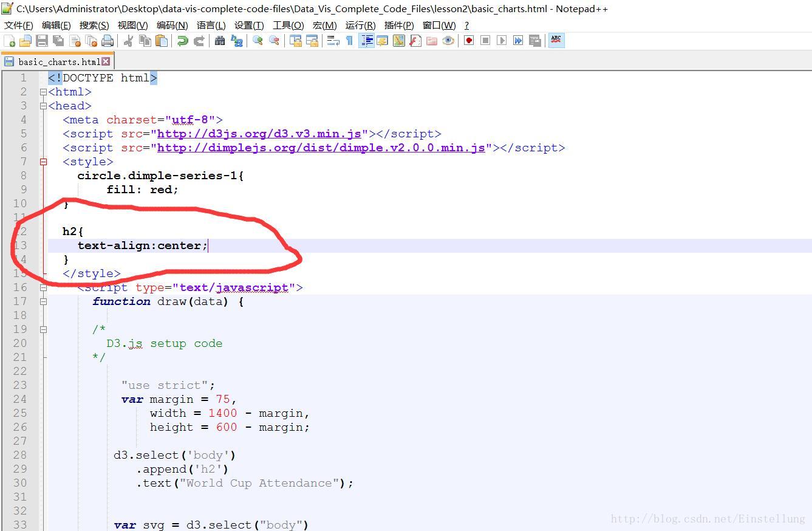Open the 编辑(E) menu
812x531 pixels.
pyautogui.click(x=56, y=25)
